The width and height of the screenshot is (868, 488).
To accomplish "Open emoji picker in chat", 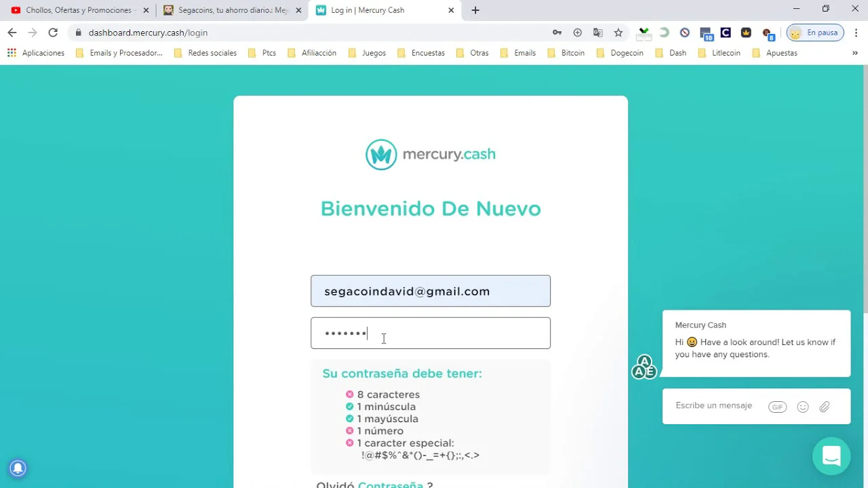I will click(802, 407).
